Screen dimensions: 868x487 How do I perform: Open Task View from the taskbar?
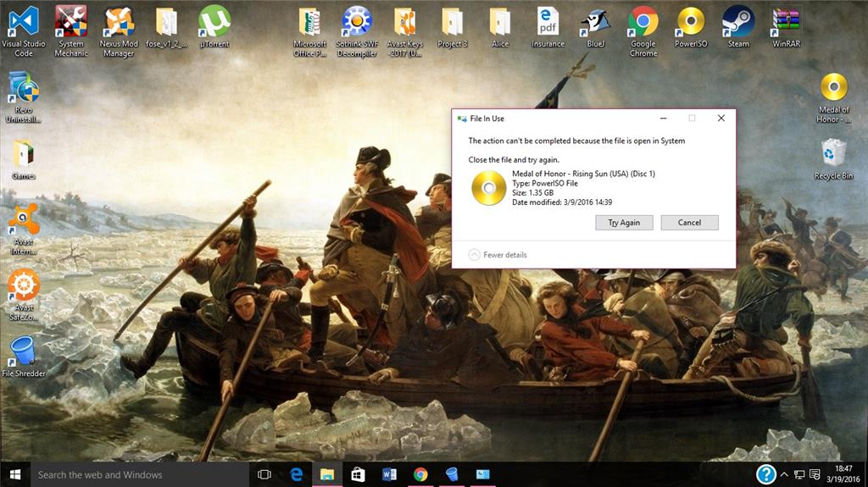264,474
